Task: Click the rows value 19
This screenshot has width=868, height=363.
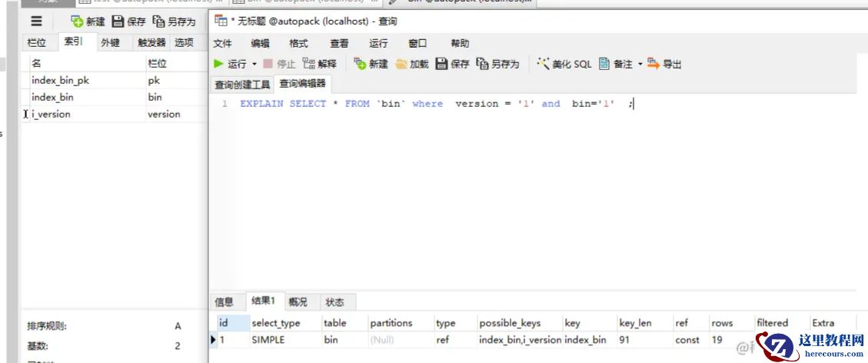Action: 717,340
